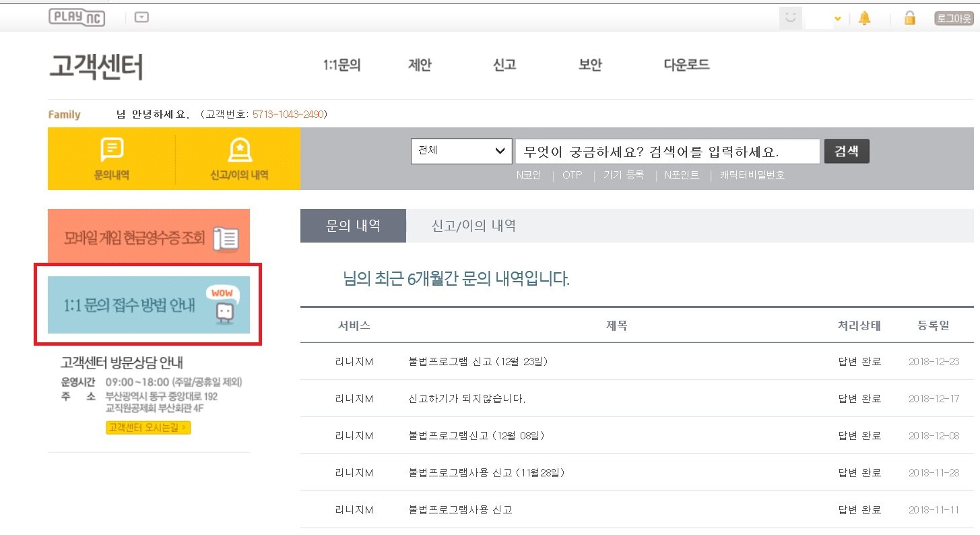
Task: Click address 부산광역시 동구 중앙대로 192
Action: [162, 396]
